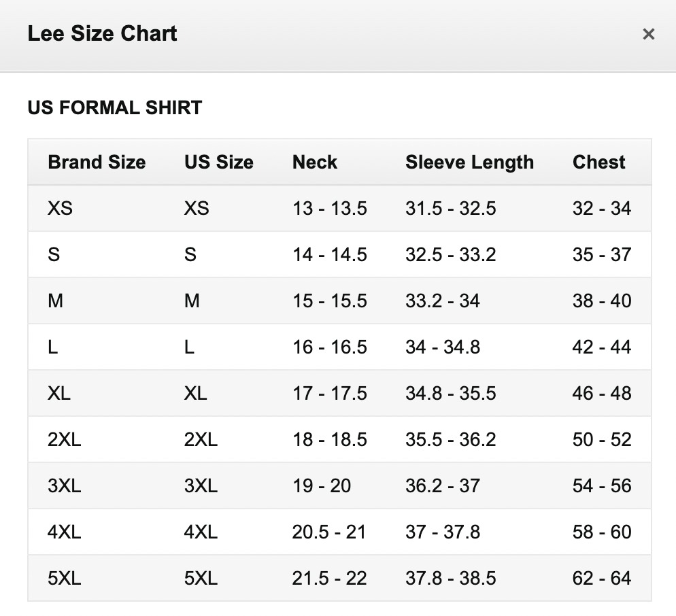Click chest value 46 - 48

pyautogui.click(x=601, y=393)
